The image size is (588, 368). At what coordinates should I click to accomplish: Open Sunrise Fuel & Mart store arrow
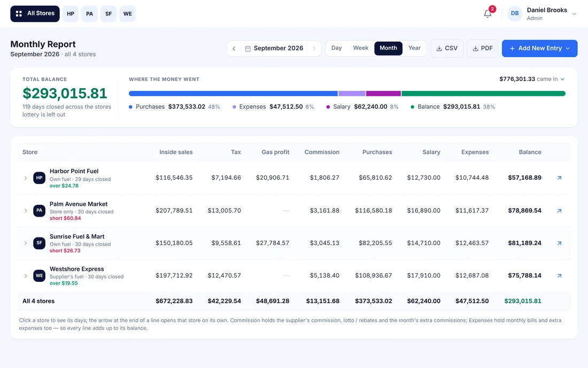pos(559,243)
